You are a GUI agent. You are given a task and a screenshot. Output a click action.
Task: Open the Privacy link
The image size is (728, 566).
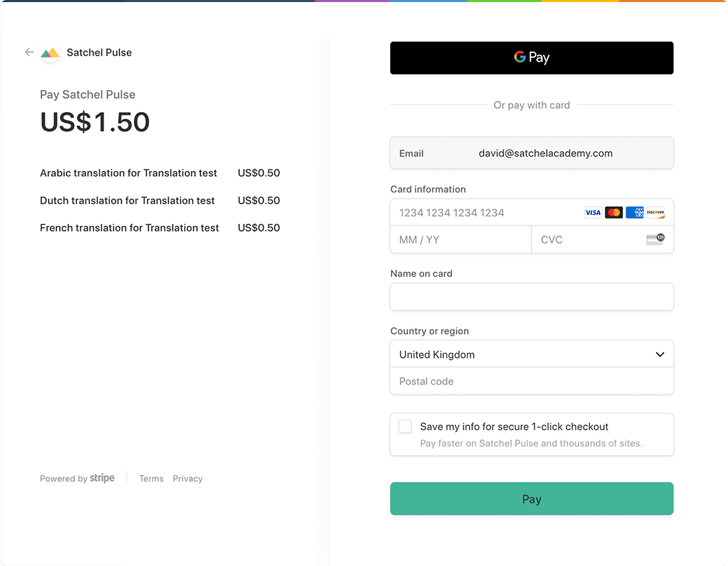pyautogui.click(x=187, y=479)
